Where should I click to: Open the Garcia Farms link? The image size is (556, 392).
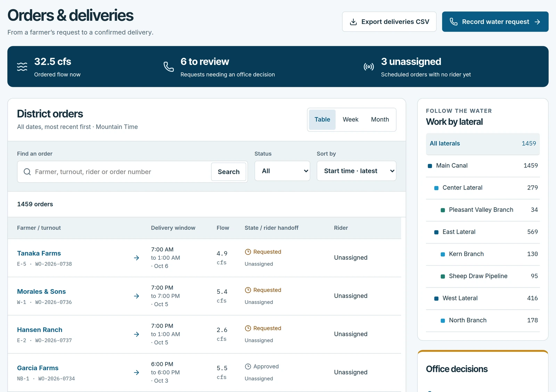[x=38, y=368]
